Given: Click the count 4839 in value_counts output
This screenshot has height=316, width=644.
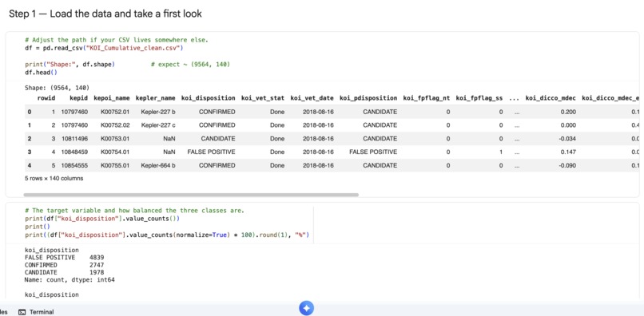Looking at the screenshot, I should (97, 257).
